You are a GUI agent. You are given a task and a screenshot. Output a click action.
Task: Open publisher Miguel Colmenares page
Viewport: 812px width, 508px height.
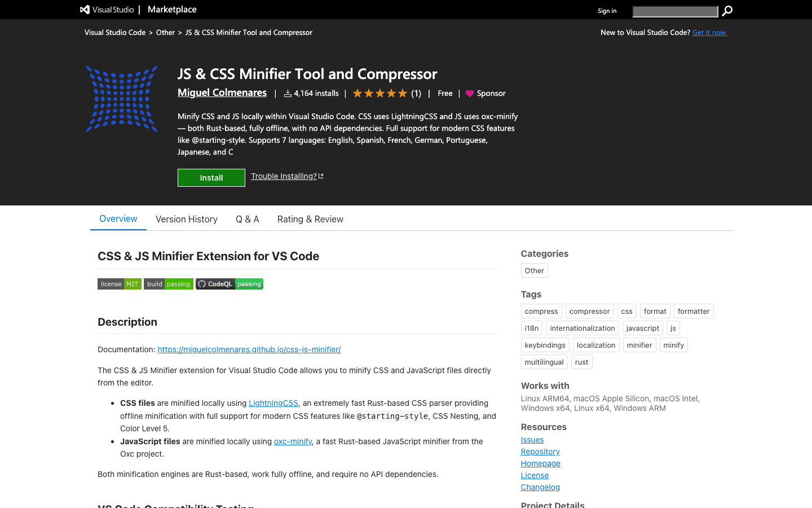pos(222,93)
